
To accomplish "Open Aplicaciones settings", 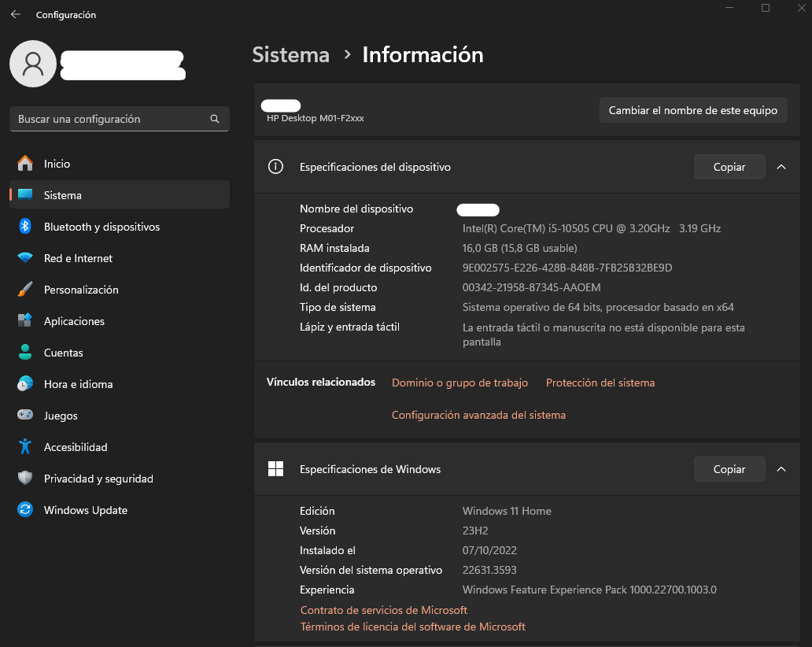I will coord(120,321).
